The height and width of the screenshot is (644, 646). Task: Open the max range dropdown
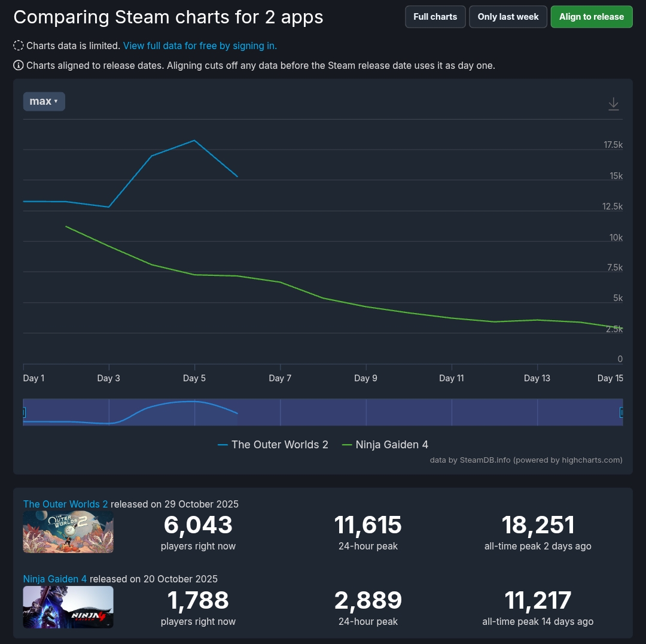pos(44,101)
